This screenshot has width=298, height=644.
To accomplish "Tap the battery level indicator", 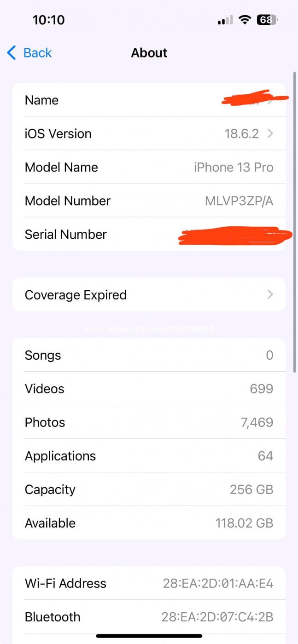I will click(267, 20).
